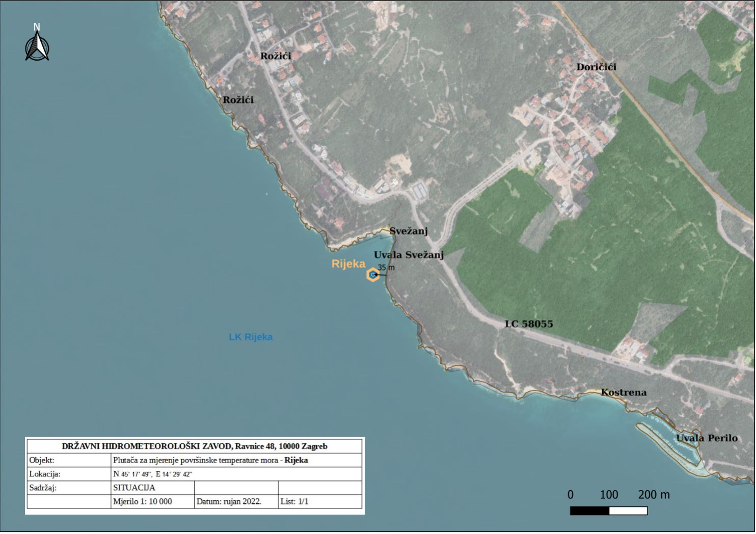The image size is (756, 534).
Task: Click the white segment of scale bar
Action: pos(628,511)
